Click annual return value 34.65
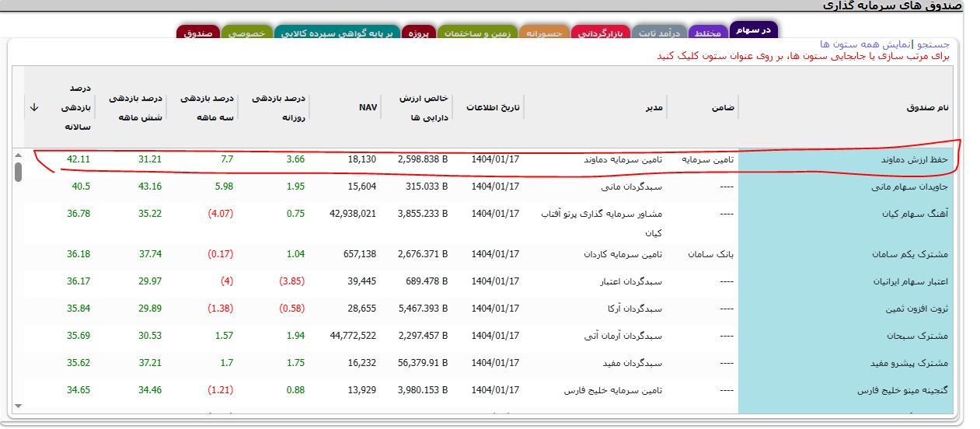Viewport: 980px width, 429px height. [x=78, y=390]
